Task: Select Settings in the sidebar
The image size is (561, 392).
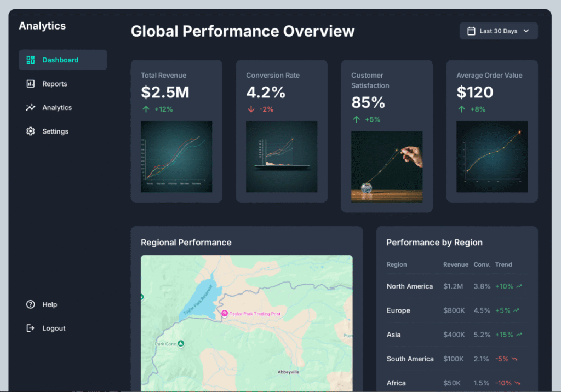Action: pos(55,131)
